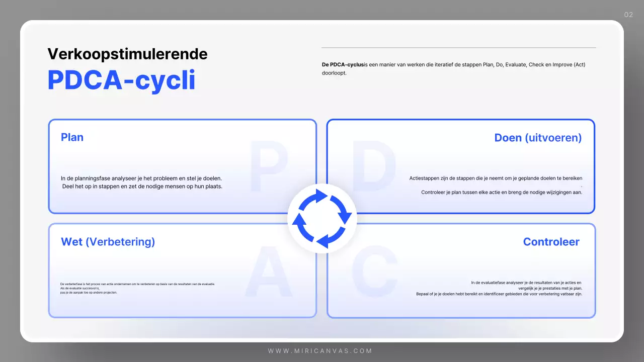
Task: Select the 'Doen (uitvoeren)' heading
Action: [538, 138]
